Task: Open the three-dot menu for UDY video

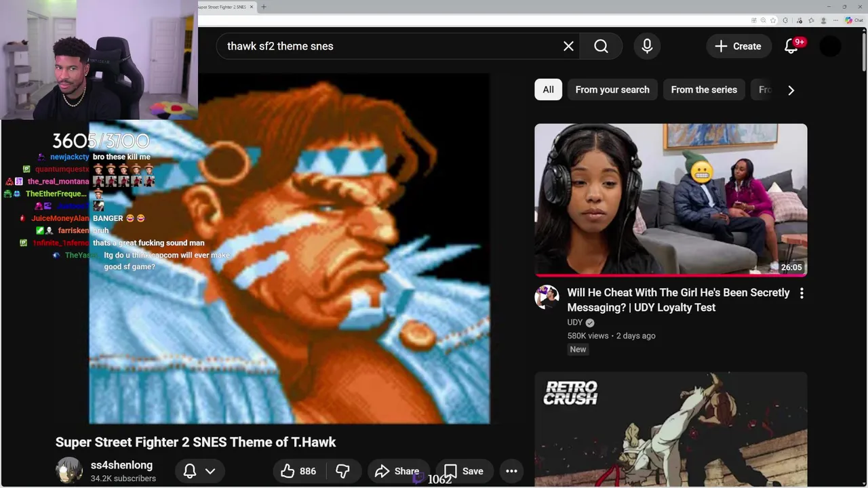Action: click(x=802, y=293)
